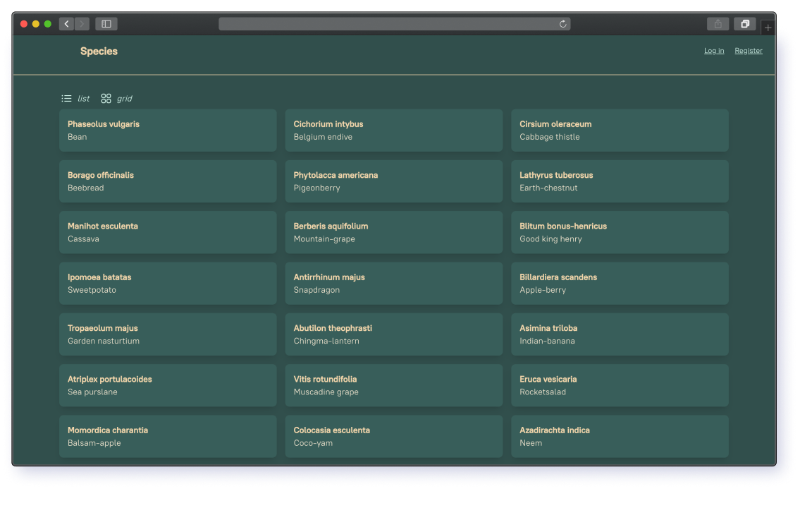This screenshot has height=508, width=812.
Task: Toggle the browser sidebar
Action: click(x=106, y=24)
